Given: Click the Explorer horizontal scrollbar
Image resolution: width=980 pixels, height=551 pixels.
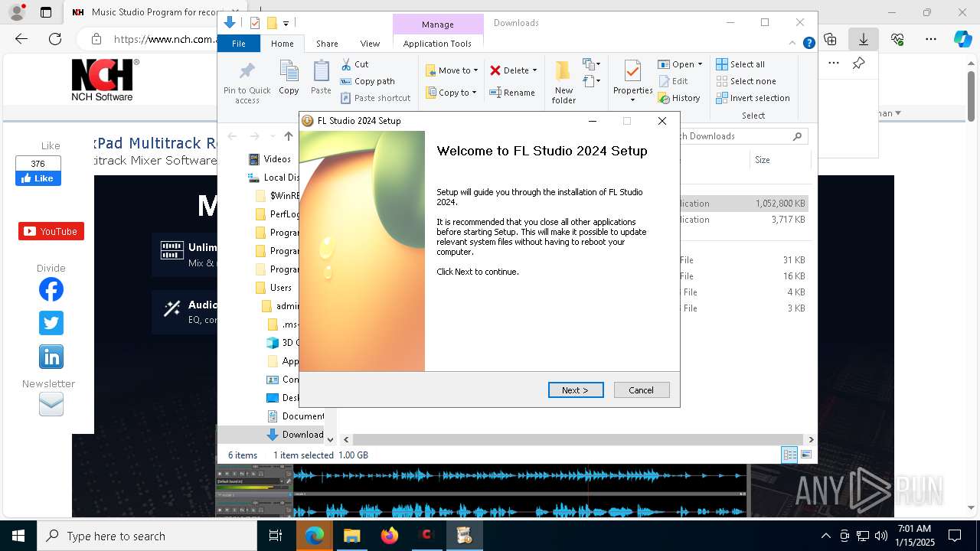Looking at the screenshot, I should pos(578,439).
